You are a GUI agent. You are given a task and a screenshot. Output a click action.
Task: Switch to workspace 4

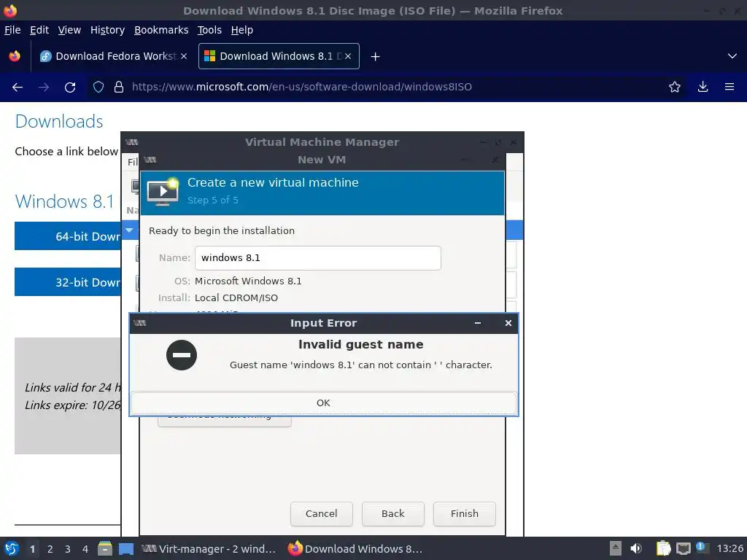pos(85,549)
